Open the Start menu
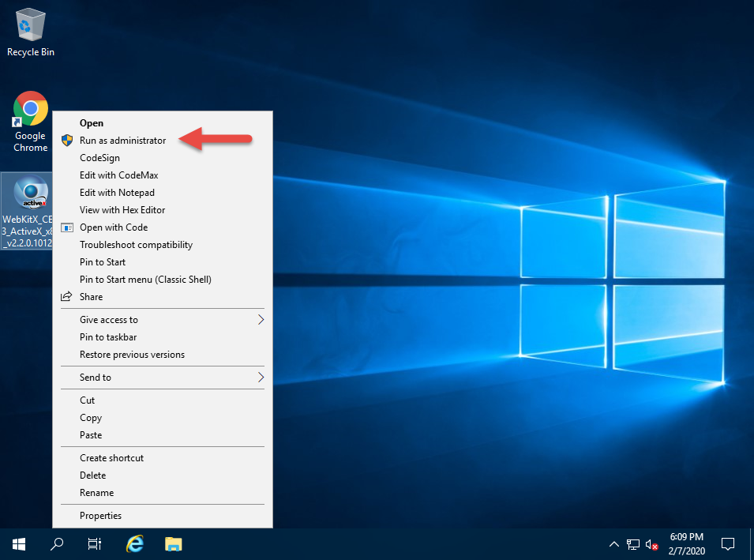 (18, 544)
